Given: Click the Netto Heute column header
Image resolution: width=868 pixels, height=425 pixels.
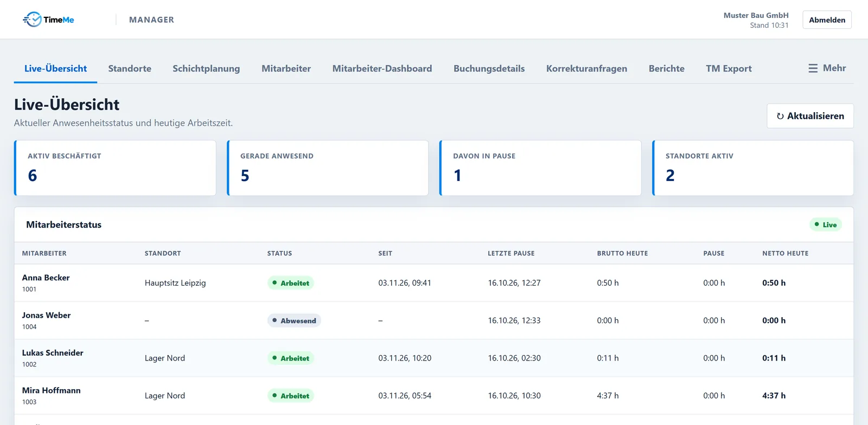Looking at the screenshot, I should click(x=785, y=253).
